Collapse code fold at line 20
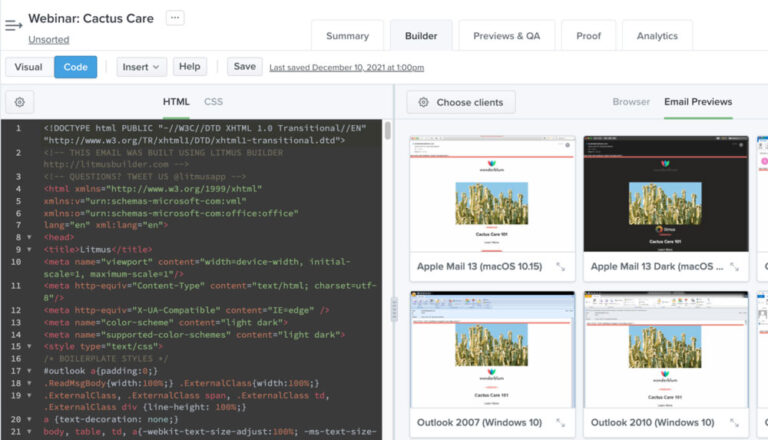Screen dimensions: 768x440 [29, 419]
